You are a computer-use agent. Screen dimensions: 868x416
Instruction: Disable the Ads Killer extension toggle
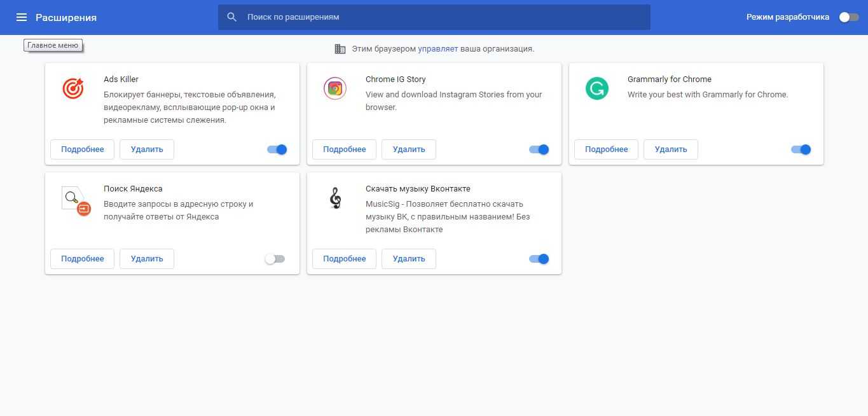point(277,149)
